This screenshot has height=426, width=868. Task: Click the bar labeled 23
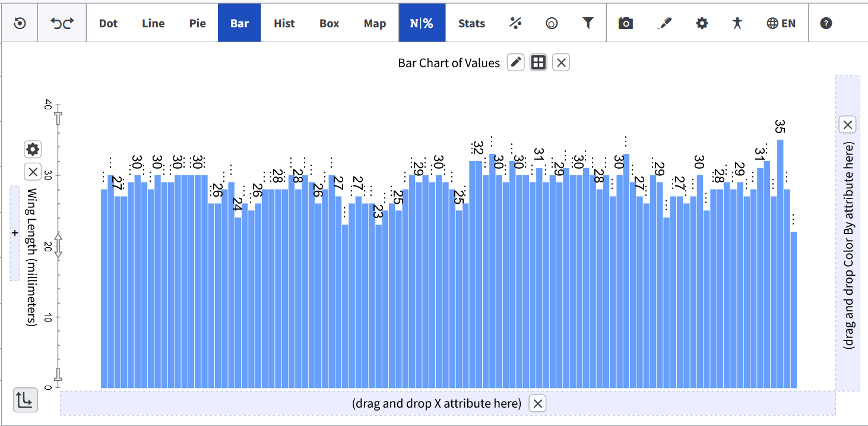[x=378, y=306]
